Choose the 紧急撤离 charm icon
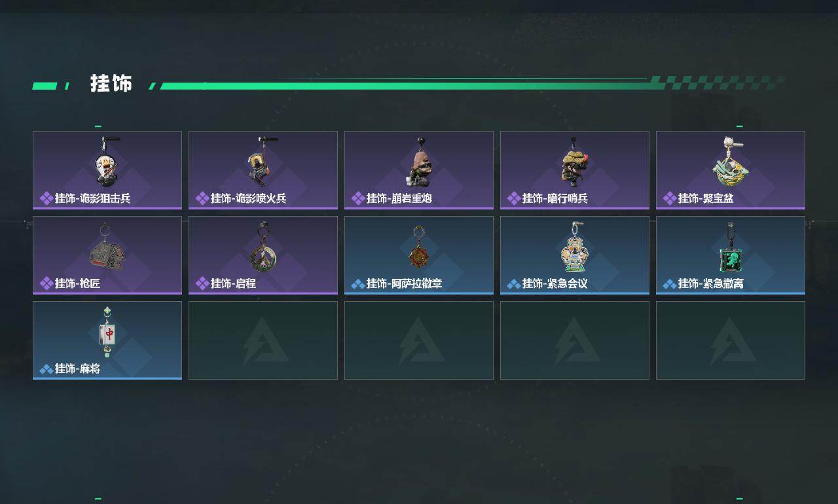This screenshot has width=838, height=504. [x=730, y=247]
